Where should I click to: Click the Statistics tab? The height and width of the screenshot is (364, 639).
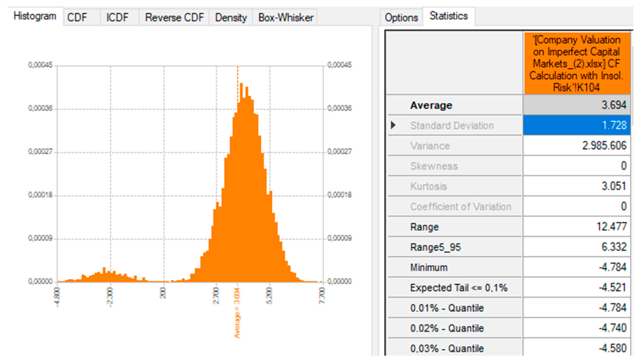pos(448,16)
